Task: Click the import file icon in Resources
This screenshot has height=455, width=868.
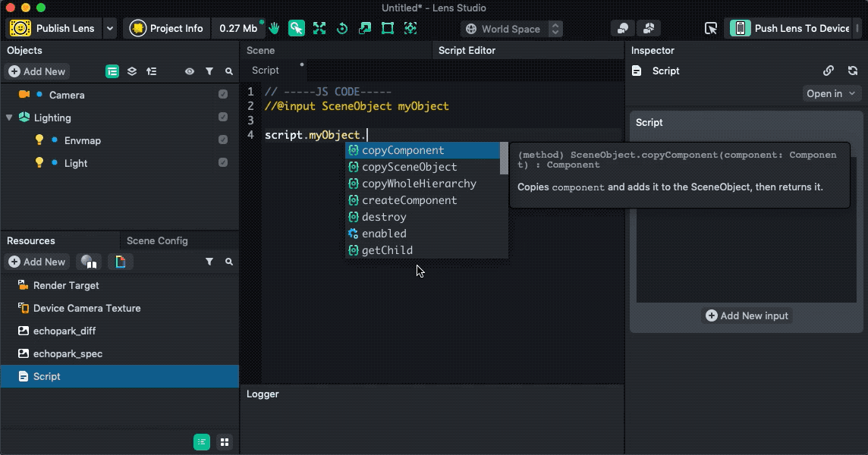Action: coord(120,262)
